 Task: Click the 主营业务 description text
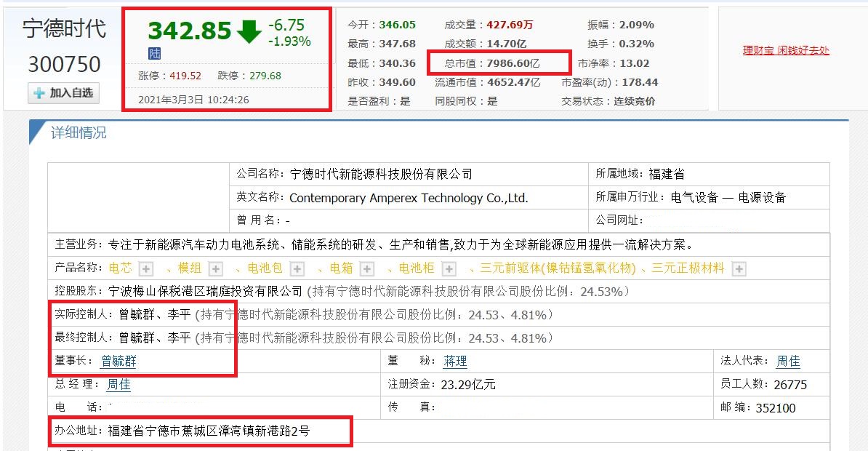click(x=401, y=244)
